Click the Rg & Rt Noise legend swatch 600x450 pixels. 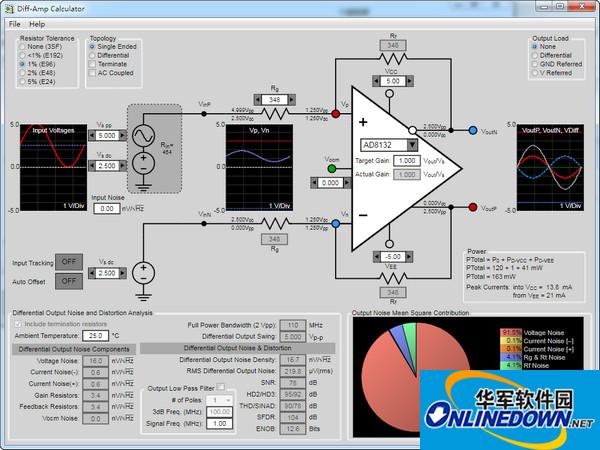point(511,357)
